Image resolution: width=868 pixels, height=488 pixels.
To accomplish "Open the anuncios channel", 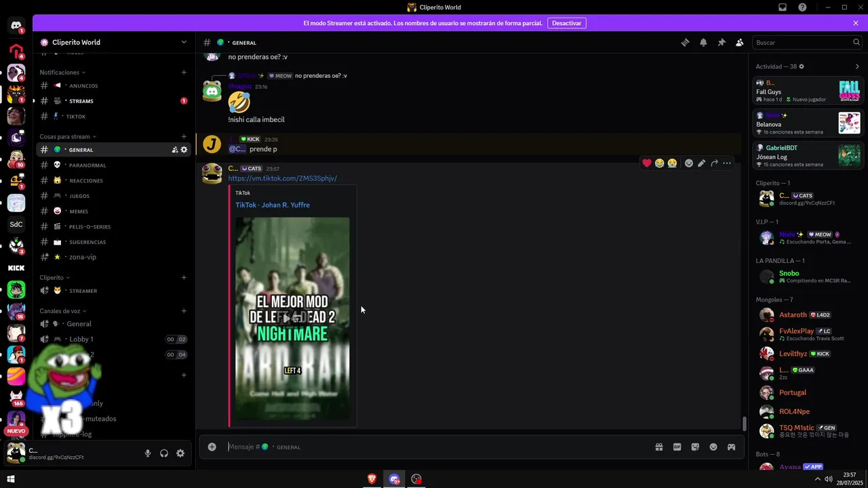I will pos(114,85).
